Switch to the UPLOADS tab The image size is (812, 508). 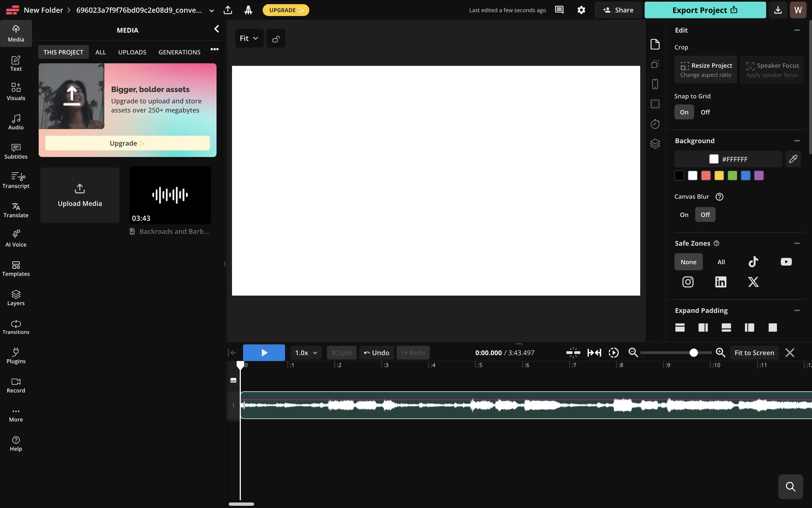pos(132,52)
